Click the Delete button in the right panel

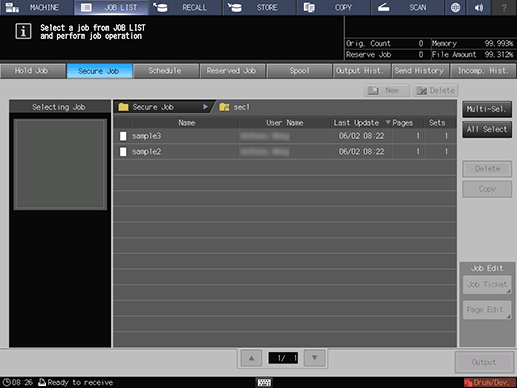(x=487, y=169)
